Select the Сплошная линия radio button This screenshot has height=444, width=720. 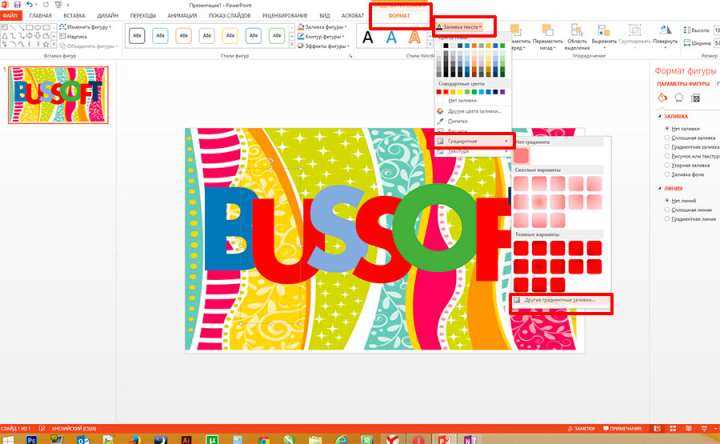[x=667, y=210]
